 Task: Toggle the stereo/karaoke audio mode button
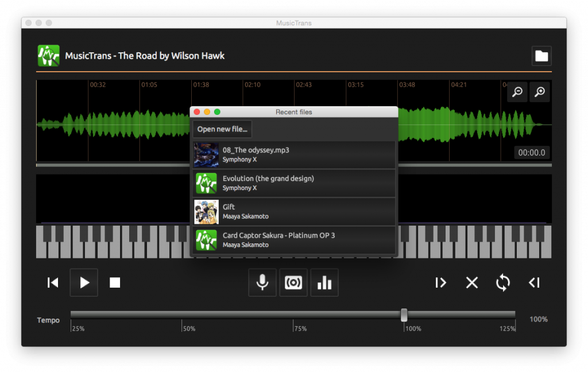pos(293,282)
